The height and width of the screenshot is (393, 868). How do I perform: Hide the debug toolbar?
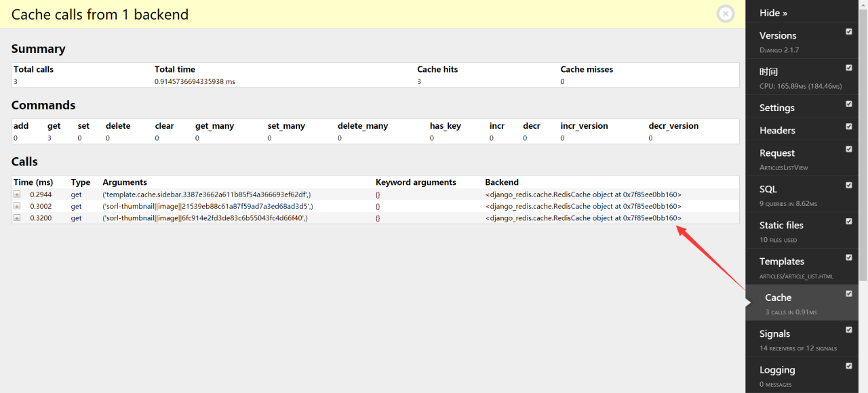(773, 13)
